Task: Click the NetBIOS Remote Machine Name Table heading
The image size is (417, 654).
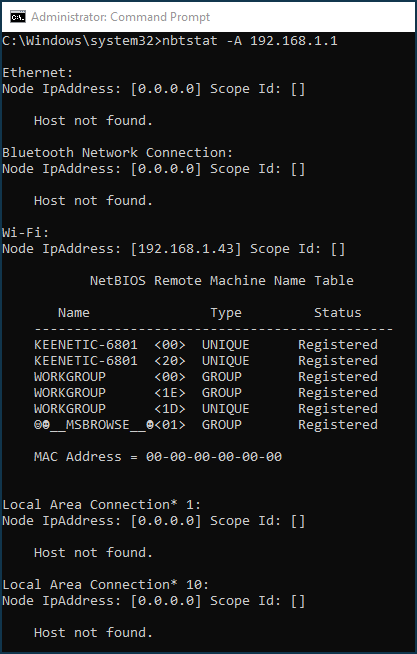Action: point(221,280)
